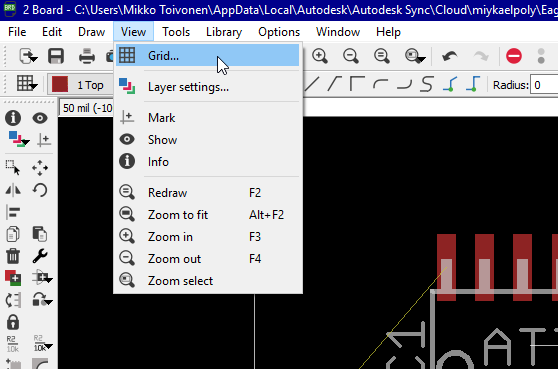The height and width of the screenshot is (369, 558).
Task: Click the Zoom in toolbar icon
Action: click(x=320, y=56)
